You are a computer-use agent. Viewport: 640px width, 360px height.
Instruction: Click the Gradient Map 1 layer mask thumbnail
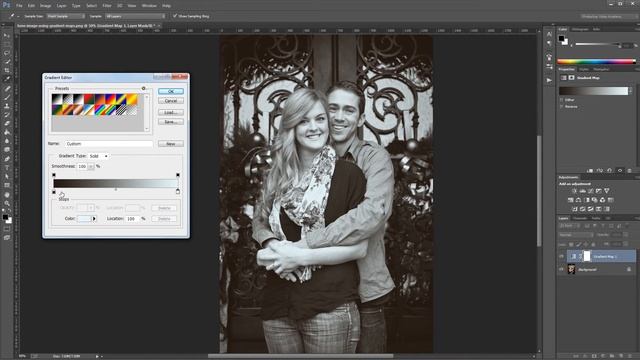click(587, 256)
